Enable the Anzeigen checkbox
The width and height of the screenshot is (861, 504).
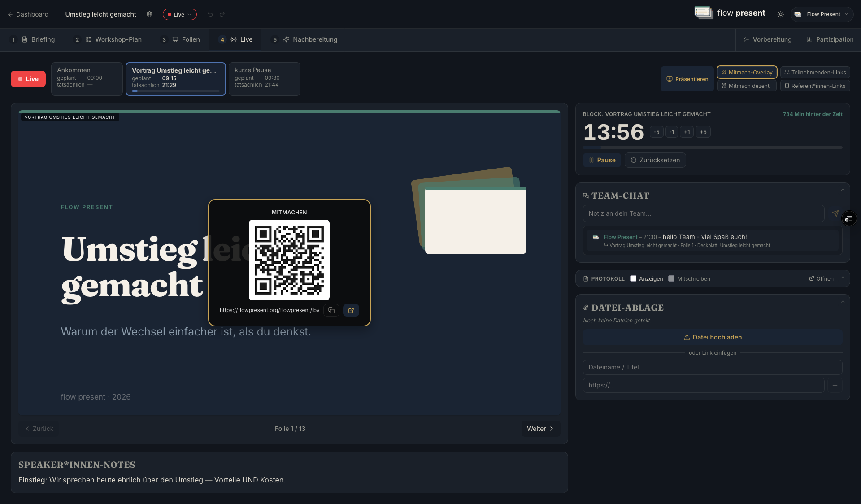coord(633,278)
